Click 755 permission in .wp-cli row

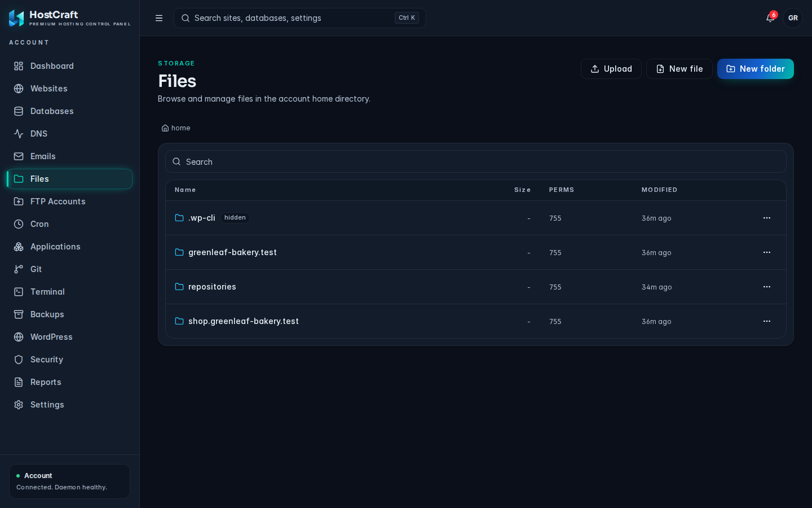click(x=555, y=218)
